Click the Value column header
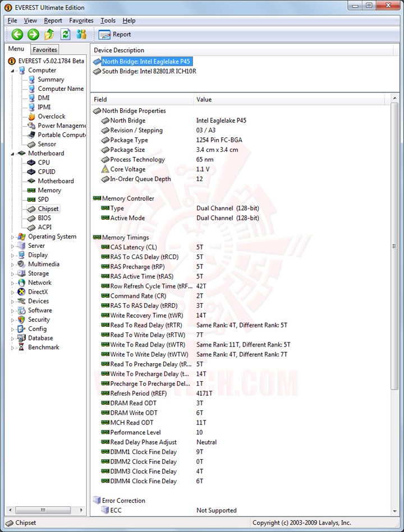This screenshot has height=532, width=404. click(288, 99)
